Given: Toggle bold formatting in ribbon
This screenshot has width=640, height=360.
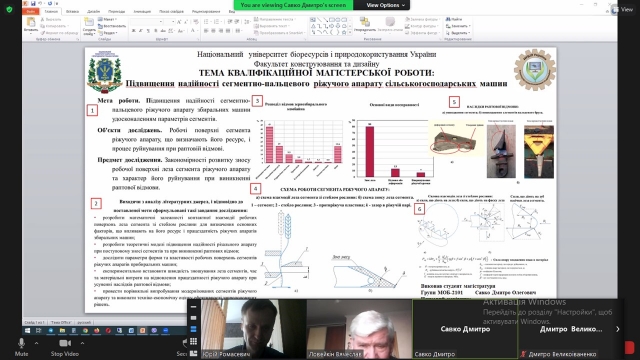Looking at the screenshot, I should pos(133,31).
